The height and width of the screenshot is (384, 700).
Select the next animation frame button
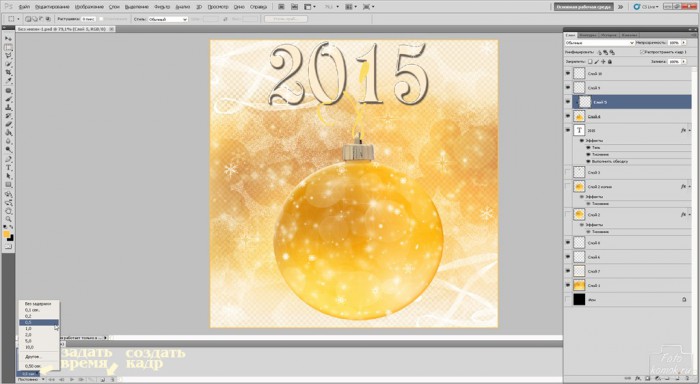(x=81, y=380)
